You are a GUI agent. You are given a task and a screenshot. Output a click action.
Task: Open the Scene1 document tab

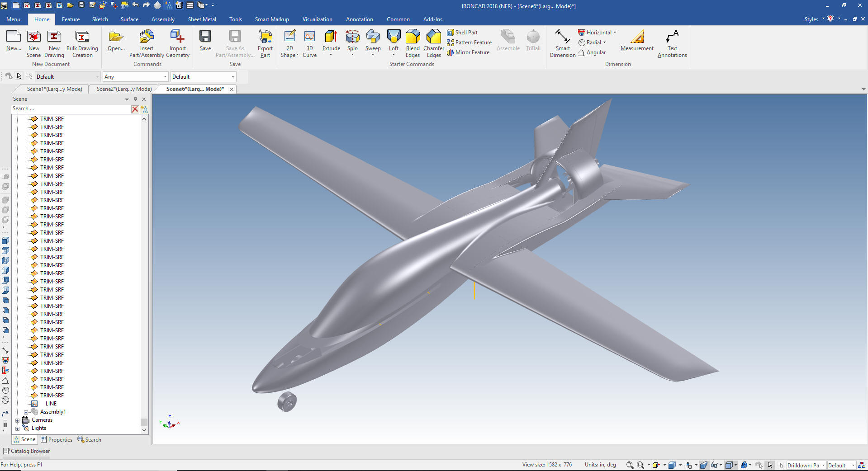(54, 89)
